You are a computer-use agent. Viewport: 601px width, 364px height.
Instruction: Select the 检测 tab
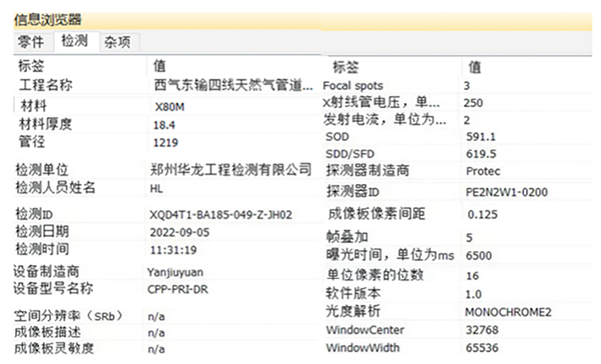tap(74, 42)
